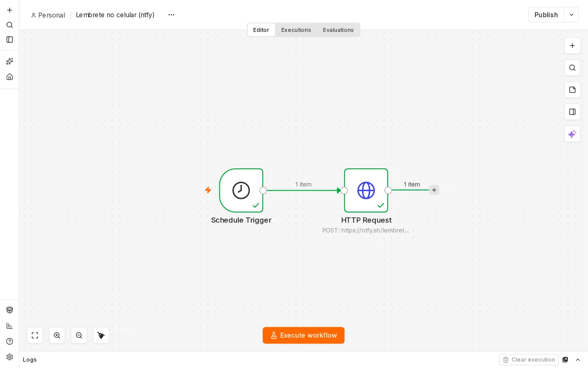Toggle focus panel button on right
Viewport: 588px width, 368px height.
(572, 112)
